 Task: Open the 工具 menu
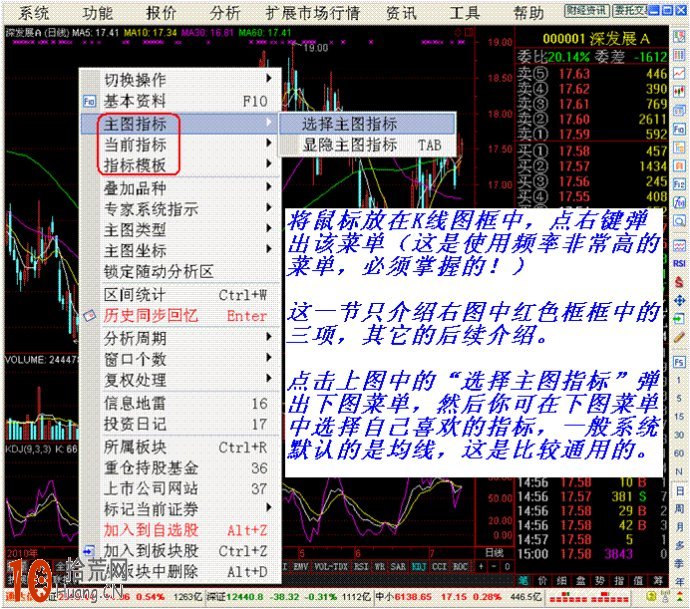pos(464,13)
